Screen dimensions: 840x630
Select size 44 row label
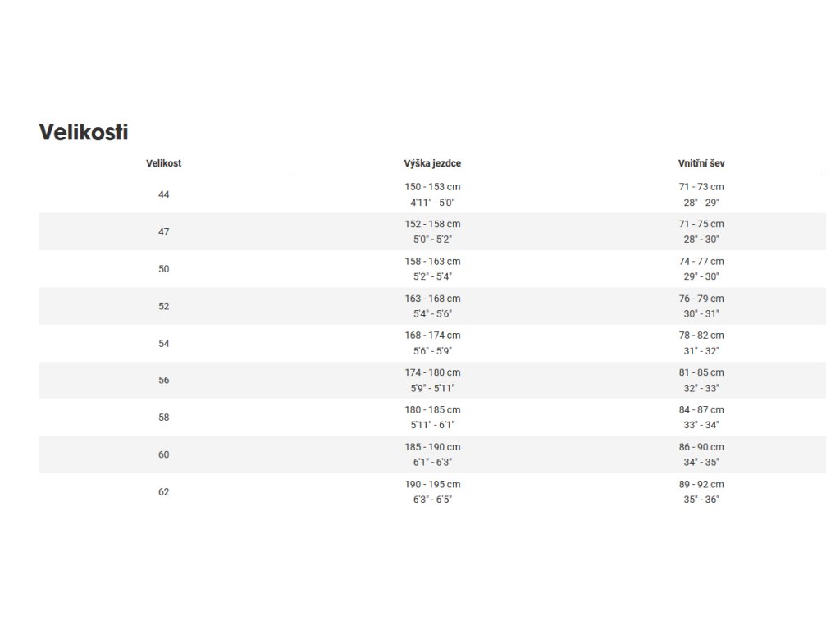point(163,194)
